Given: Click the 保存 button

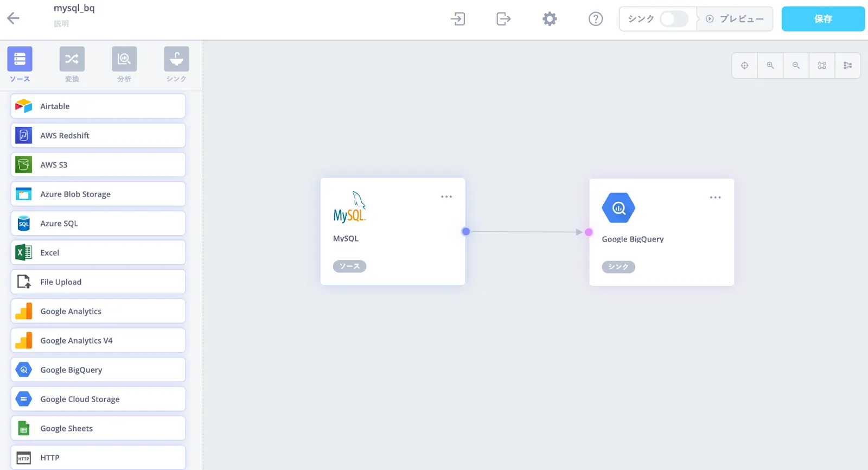Looking at the screenshot, I should (822, 19).
